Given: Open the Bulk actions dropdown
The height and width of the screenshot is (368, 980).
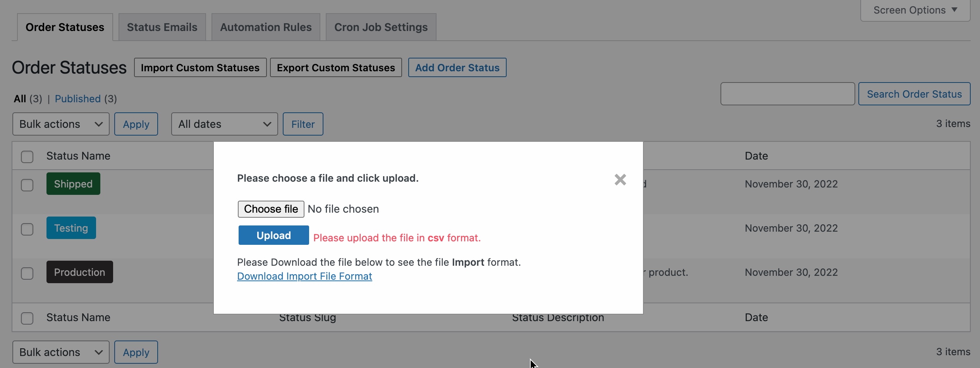Looking at the screenshot, I should [60, 124].
